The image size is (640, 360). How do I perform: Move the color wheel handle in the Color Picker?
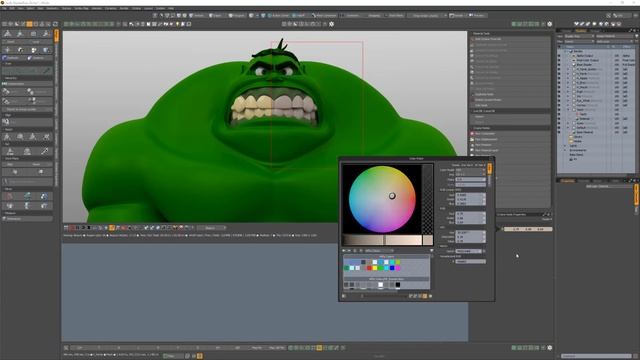coord(392,196)
